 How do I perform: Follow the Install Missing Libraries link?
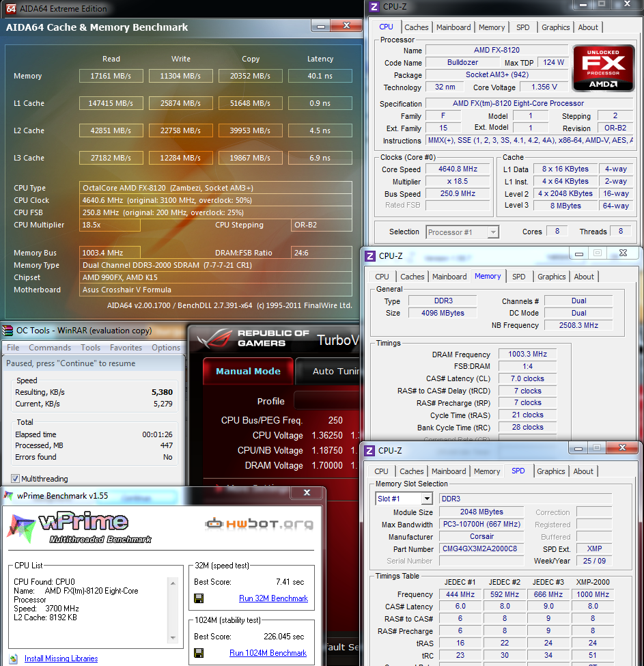(x=61, y=658)
